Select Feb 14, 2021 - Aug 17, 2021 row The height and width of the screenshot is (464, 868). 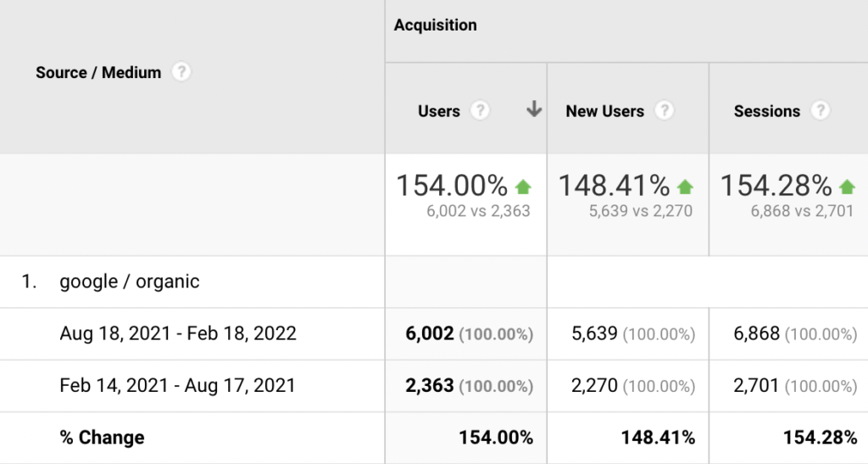click(x=177, y=385)
